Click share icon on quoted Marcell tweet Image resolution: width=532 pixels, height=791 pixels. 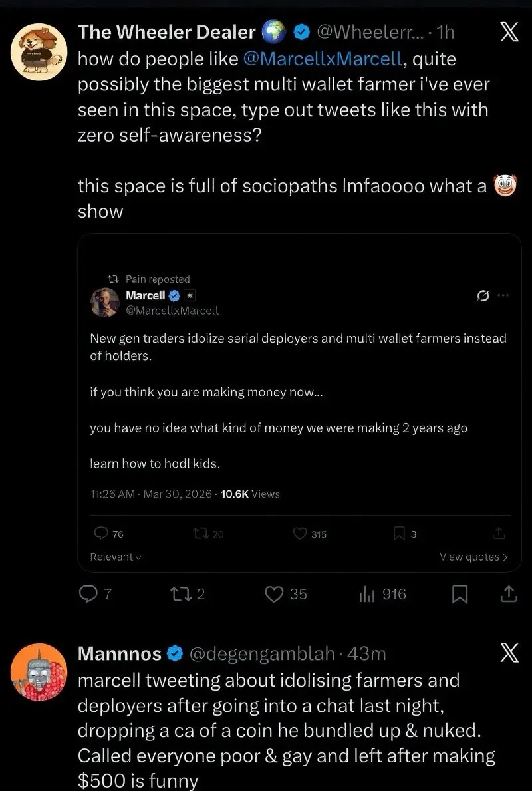(x=499, y=534)
